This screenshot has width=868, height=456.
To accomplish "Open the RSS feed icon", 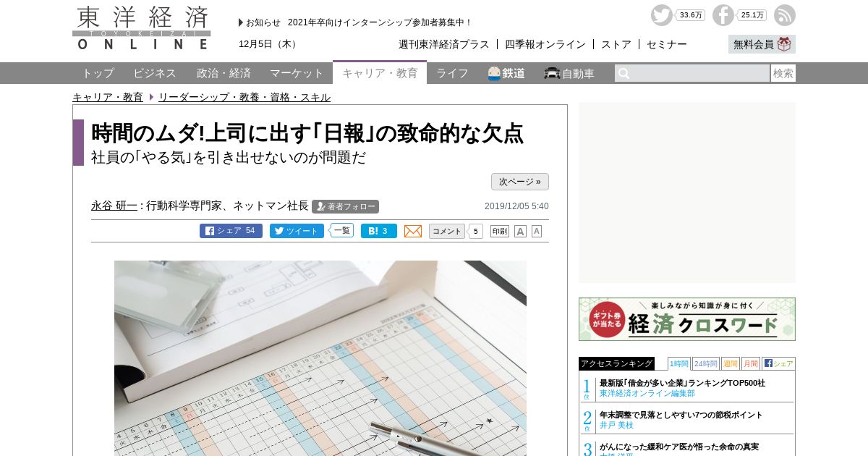I will 785,15.
